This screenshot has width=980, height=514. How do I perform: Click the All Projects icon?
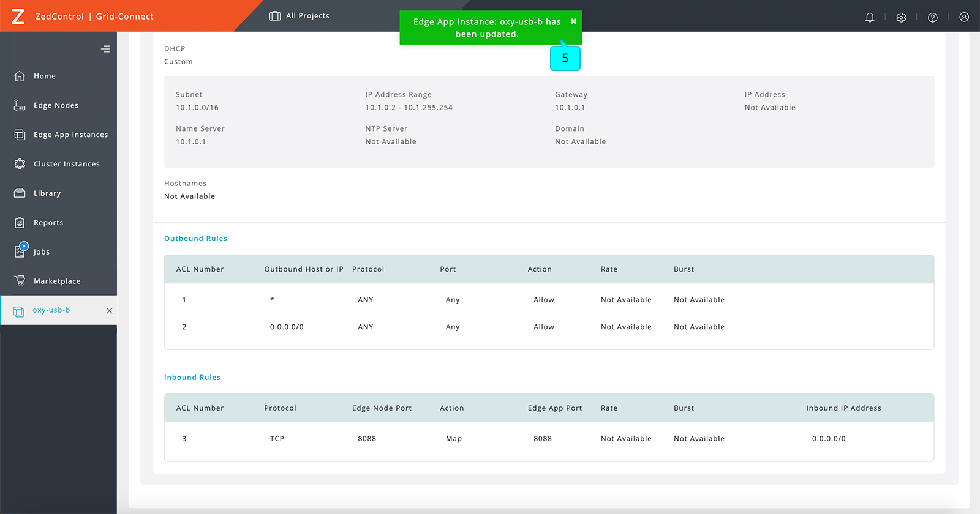point(275,16)
